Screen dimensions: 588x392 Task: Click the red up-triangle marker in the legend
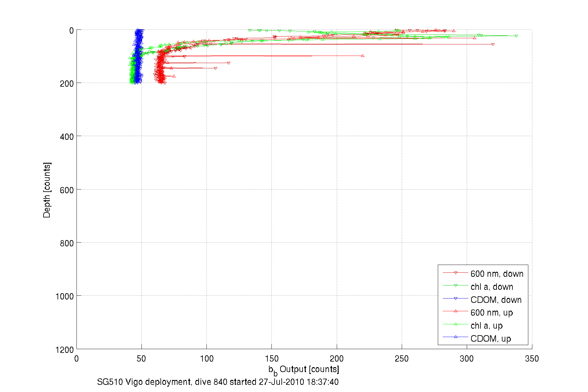456,311
